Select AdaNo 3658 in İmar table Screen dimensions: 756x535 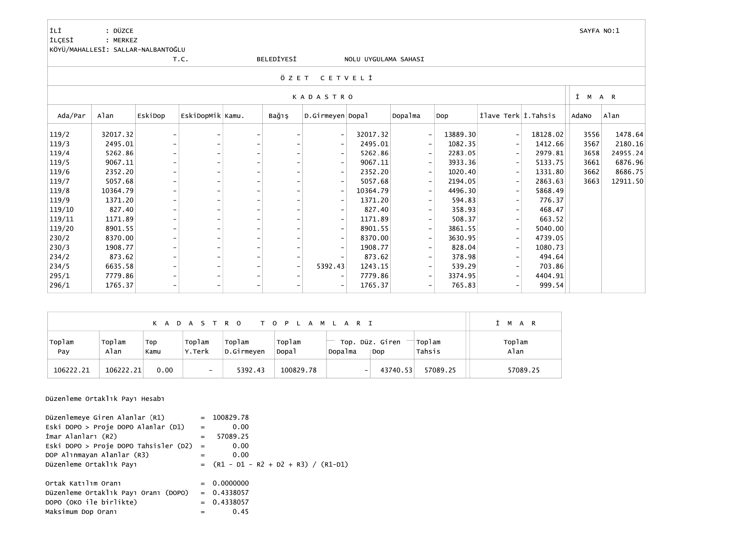(x=591, y=153)
